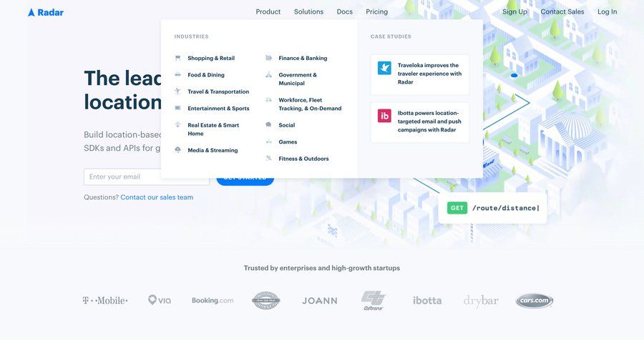Image resolution: width=644 pixels, height=346 pixels.
Task: Click the Travel & Transportation plane icon
Action: 178,91
